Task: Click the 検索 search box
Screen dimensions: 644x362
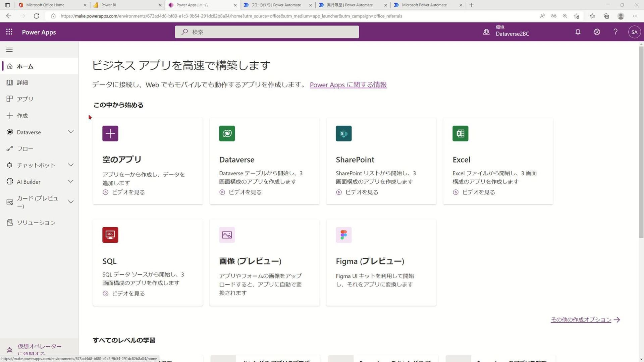Action: (267, 32)
